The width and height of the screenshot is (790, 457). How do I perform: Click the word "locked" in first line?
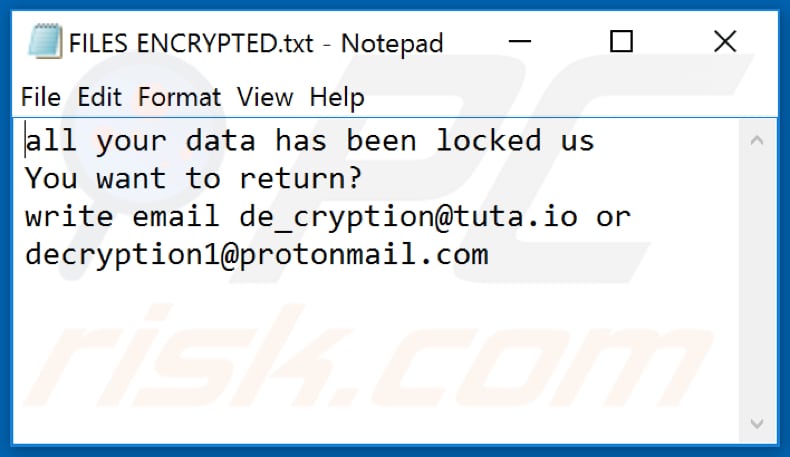(488, 141)
